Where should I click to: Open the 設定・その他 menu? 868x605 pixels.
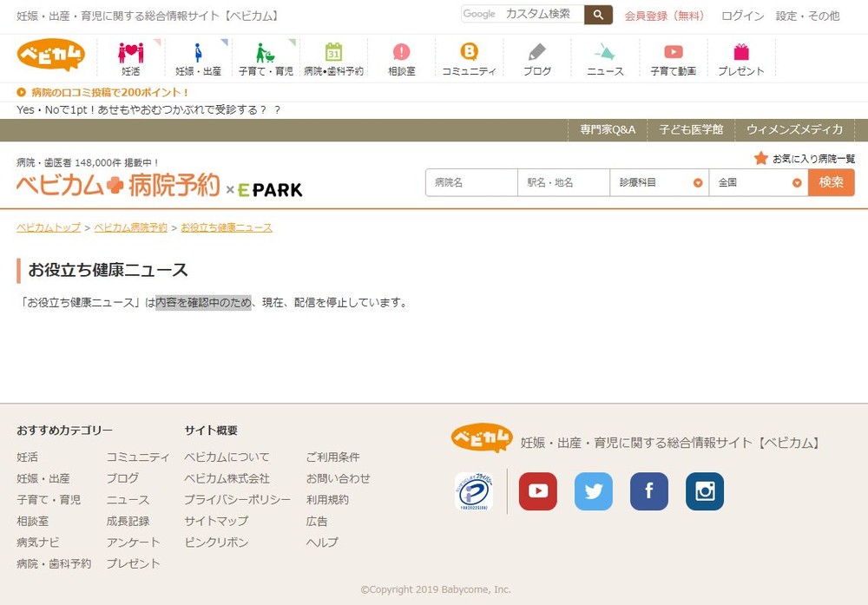(x=807, y=16)
